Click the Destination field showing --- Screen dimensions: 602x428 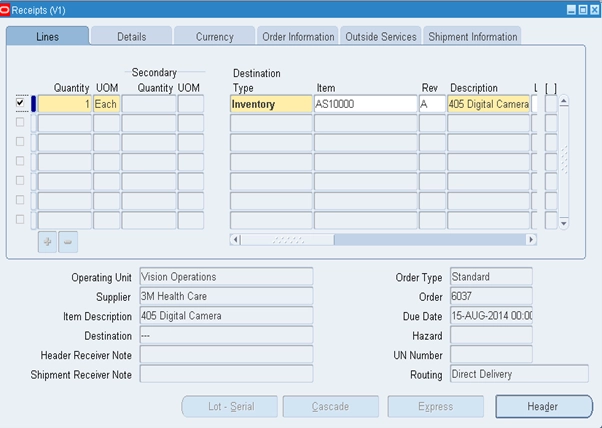(227, 335)
